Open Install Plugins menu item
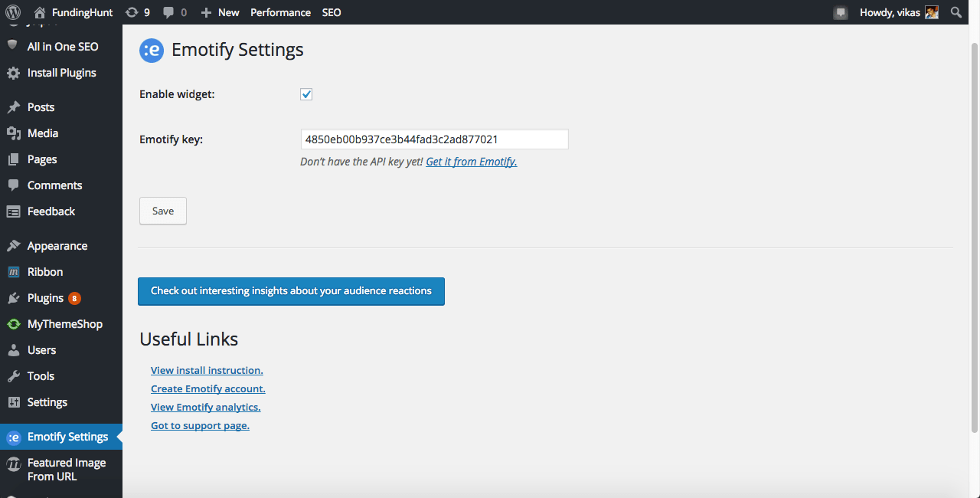The height and width of the screenshot is (498, 980). coord(61,73)
